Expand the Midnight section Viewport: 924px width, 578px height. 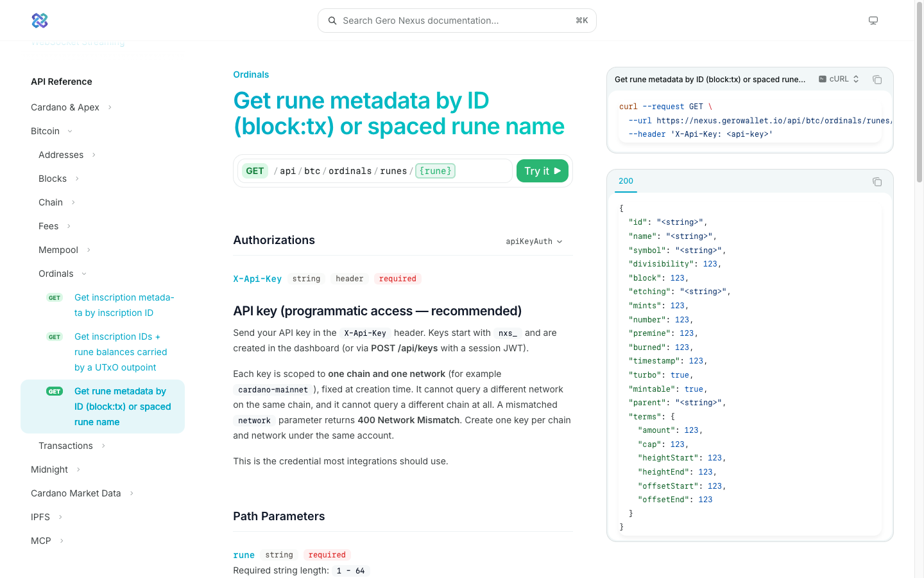[x=56, y=469]
